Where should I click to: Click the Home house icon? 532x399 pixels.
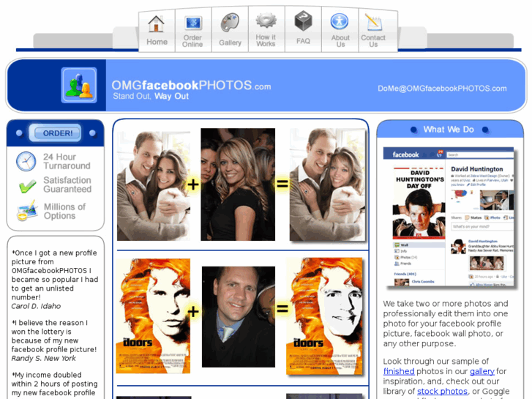[x=156, y=23]
